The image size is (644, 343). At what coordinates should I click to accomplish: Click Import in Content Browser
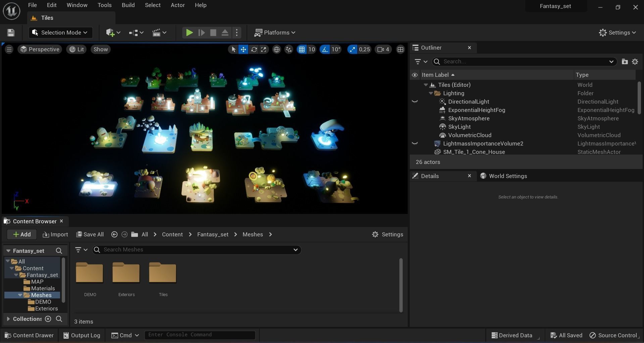55,234
